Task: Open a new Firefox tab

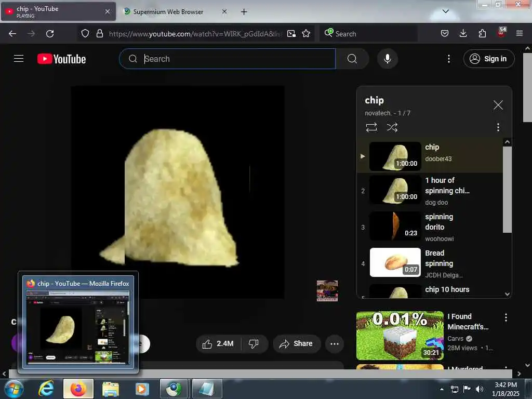Action: [244, 12]
